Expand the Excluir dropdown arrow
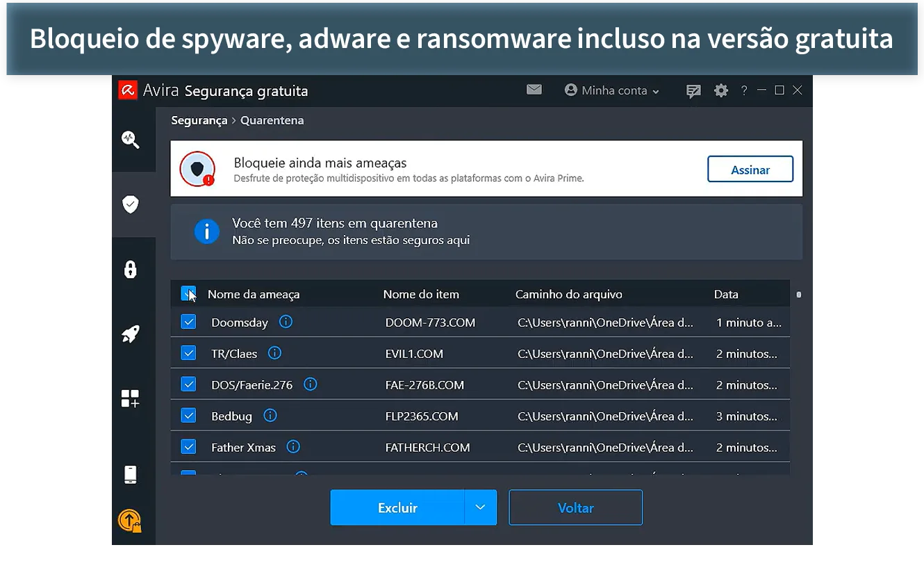Viewport: 924px width, 577px height. pyautogui.click(x=481, y=507)
